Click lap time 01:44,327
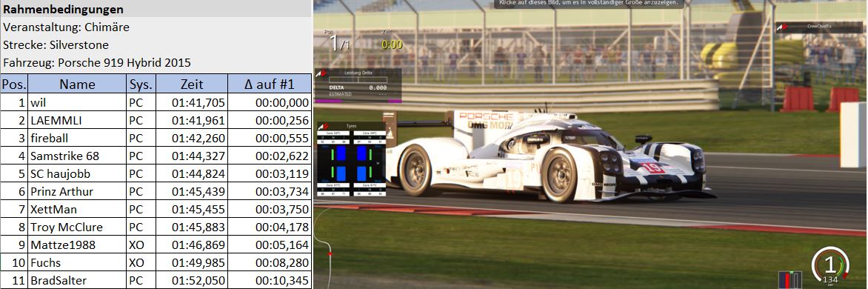868x289 pixels. pos(198,156)
